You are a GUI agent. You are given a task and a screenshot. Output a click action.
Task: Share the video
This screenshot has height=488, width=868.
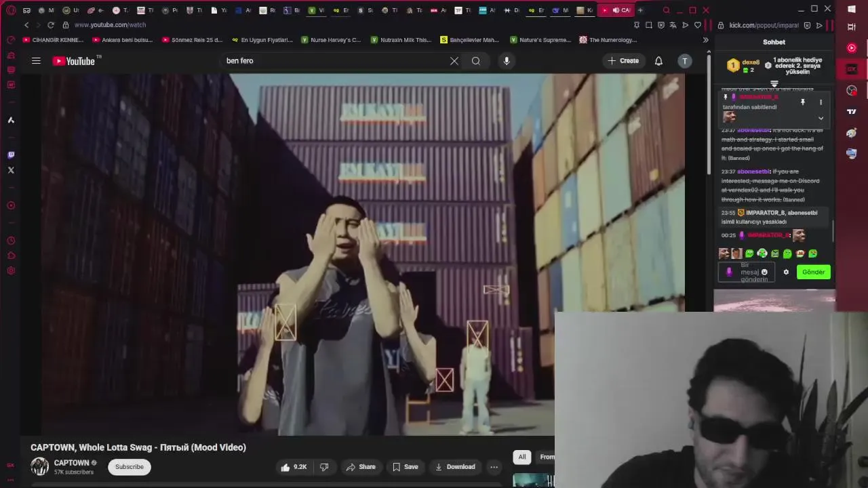[361, 467]
